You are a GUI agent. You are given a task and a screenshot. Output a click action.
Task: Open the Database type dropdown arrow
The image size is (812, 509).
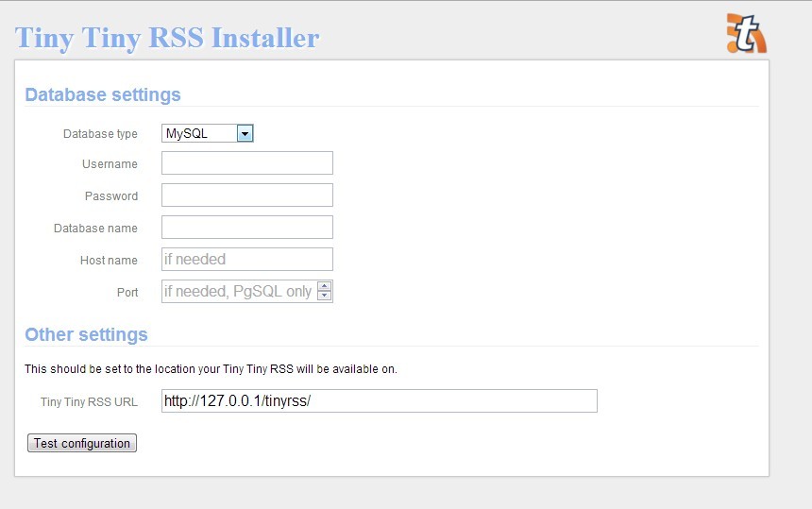(x=245, y=133)
